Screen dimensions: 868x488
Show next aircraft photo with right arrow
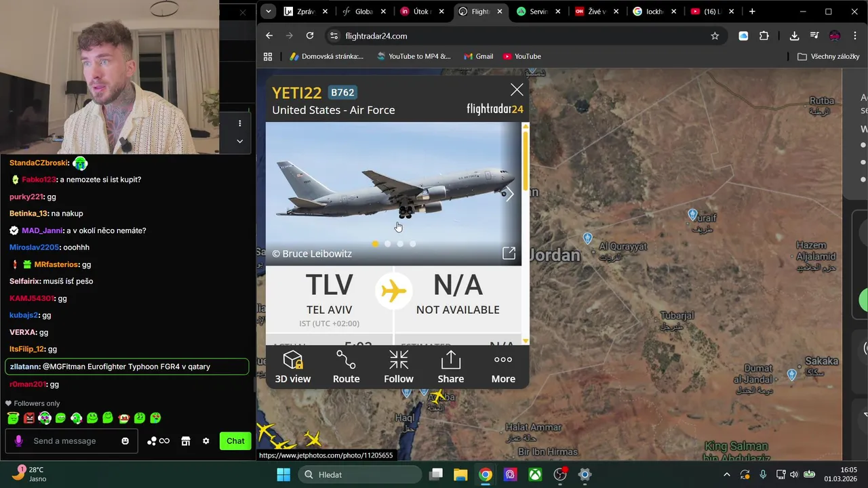click(x=510, y=195)
